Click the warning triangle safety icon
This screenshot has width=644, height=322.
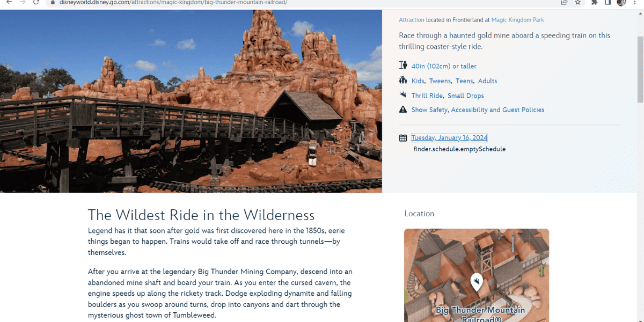403,109
